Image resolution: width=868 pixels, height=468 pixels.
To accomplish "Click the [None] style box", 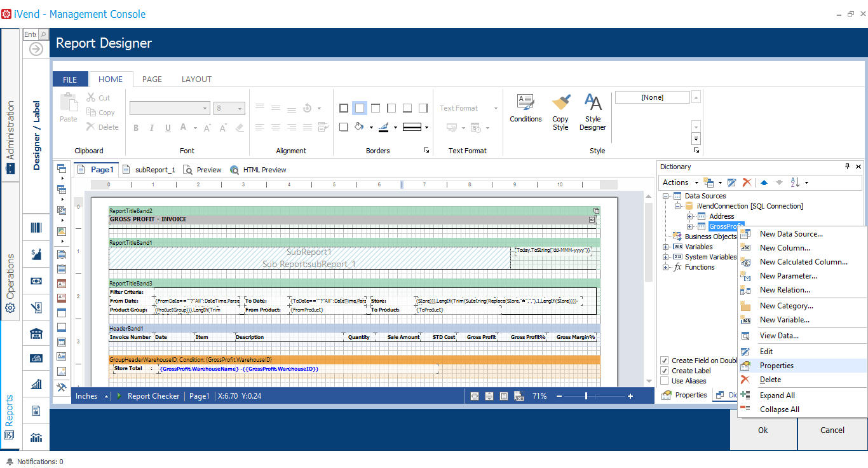I will tap(652, 97).
